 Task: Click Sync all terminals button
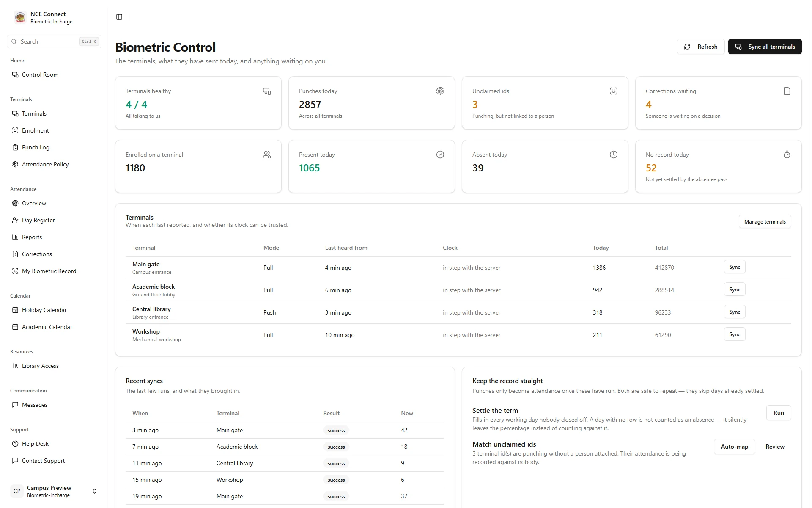point(765,47)
